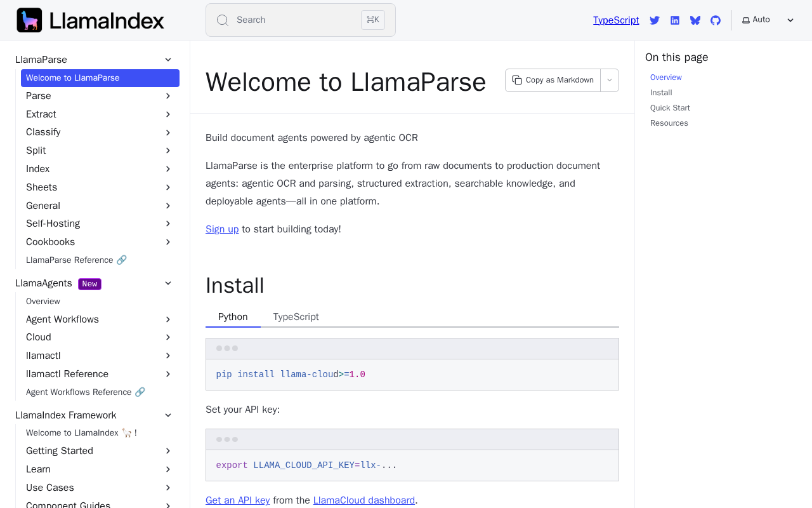
Task: Open the LlamaCloud dashboard link
Action: (x=364, y=500)
